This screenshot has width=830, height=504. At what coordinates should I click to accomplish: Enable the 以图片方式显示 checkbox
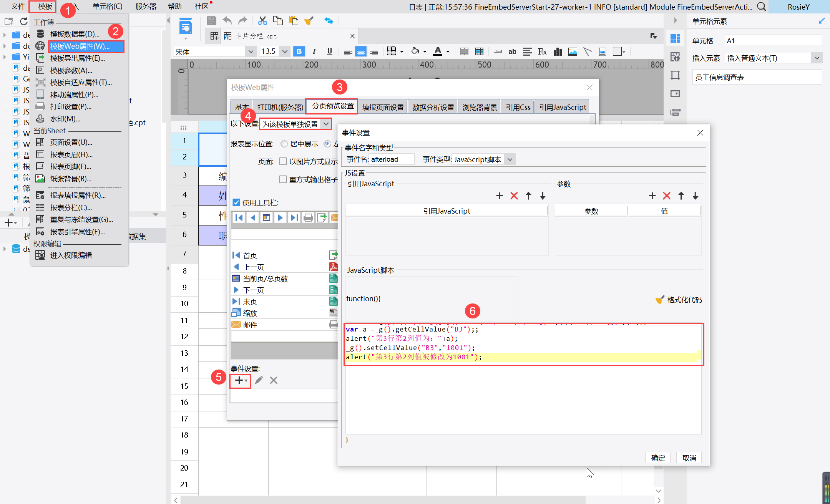point(283,161)
